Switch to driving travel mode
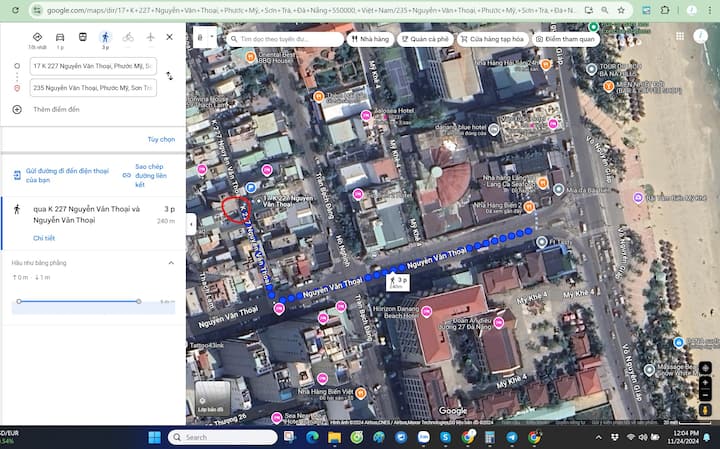Image resolution: width=720 pixels, height=449 pixels. point(59,37)
